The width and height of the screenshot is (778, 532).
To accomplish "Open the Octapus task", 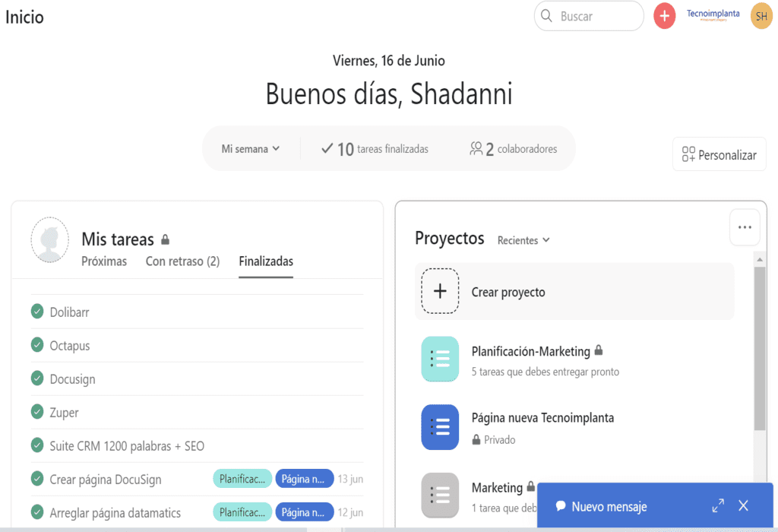I will (69, 346).
